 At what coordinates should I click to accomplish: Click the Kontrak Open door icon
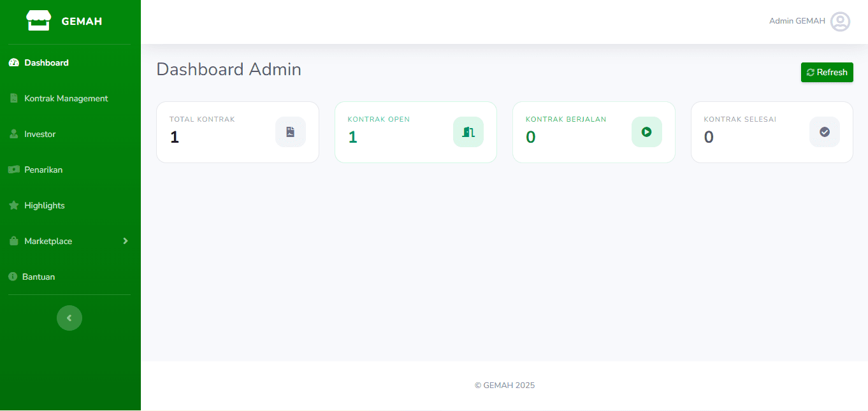(x=468, y=132)
